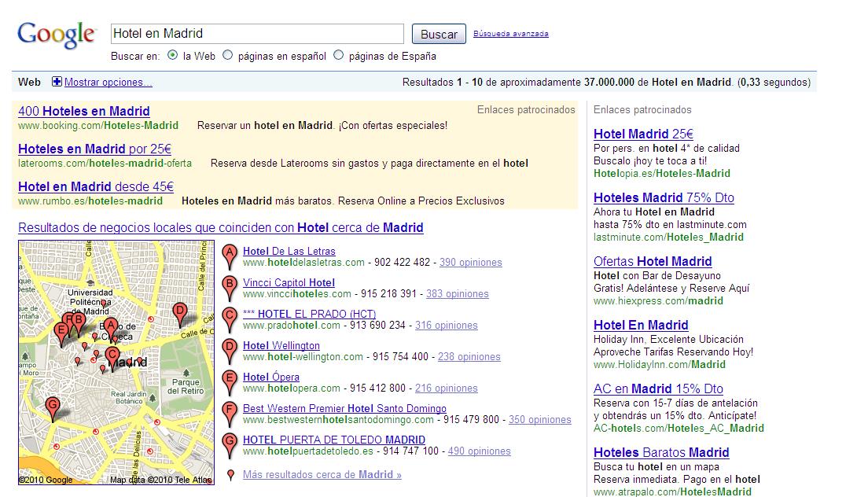Viewport: 868px width, 497px height.
Task: Click the Parque del Retiro tree icon on map
Action: tap(186, 373)
